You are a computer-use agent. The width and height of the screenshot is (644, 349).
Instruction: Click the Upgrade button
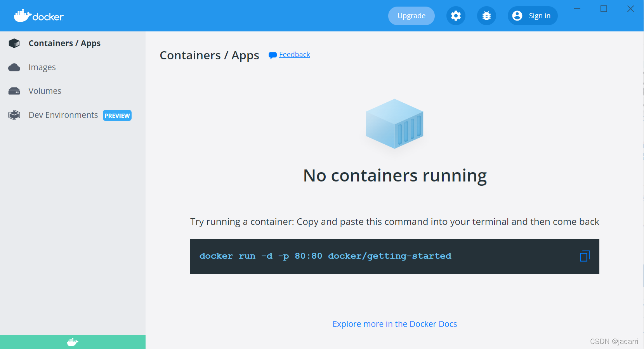click(411, 16)
